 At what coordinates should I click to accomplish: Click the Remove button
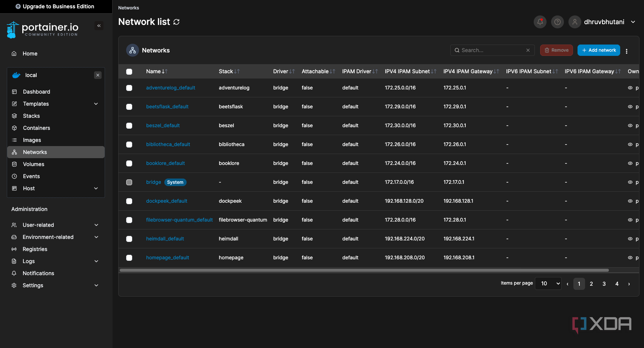click(556, 50)
